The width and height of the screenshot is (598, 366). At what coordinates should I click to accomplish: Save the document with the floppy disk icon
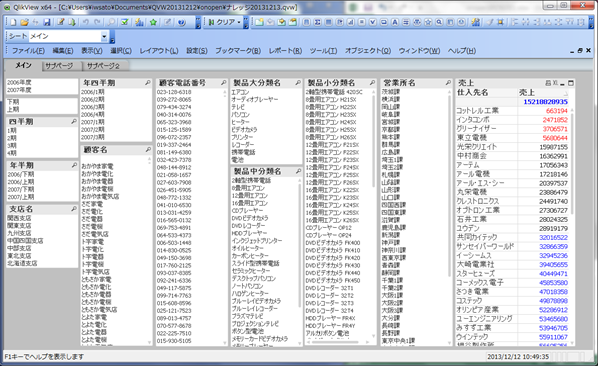pyautogui.click(x=47, y=22)
